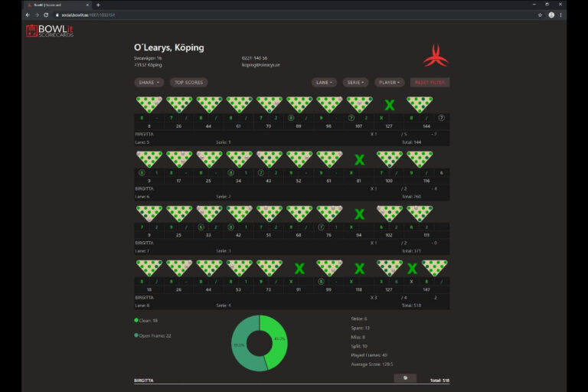588x392 pixels.
Task: Bookmark this page with the star icon
Action: coord(540,15)
